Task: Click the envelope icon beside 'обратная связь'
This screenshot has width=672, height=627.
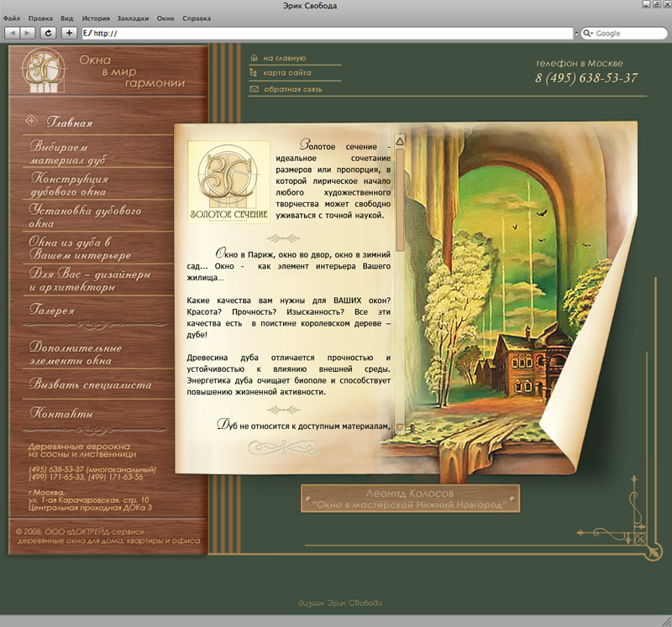Action: click(x=255, y=88)
